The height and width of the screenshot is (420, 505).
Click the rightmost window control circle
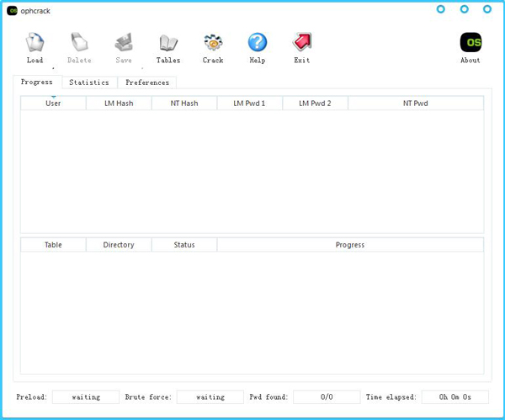click(487, 9)
